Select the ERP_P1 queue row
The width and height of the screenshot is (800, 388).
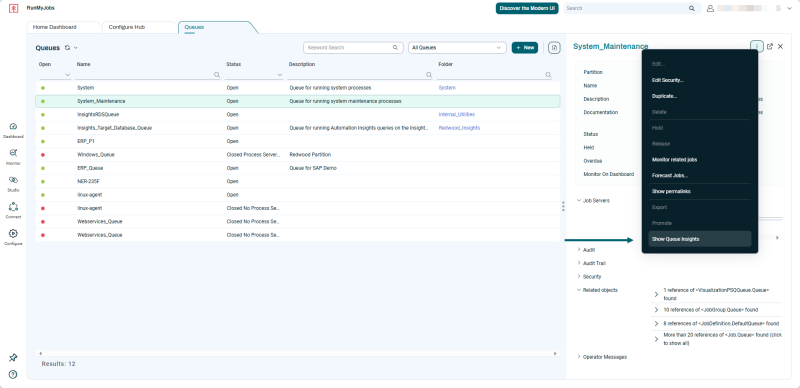[x=298, y=141]
